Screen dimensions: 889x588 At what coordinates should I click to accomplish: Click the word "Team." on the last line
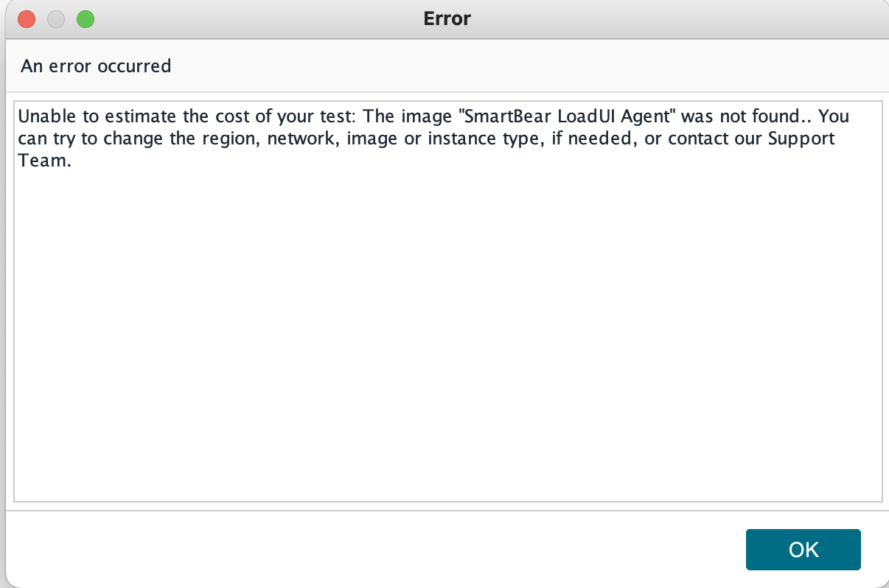[44, 161]
